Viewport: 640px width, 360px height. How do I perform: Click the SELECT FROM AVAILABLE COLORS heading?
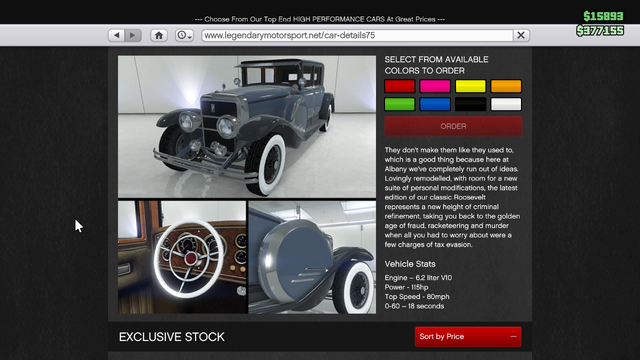coord(436,65)
